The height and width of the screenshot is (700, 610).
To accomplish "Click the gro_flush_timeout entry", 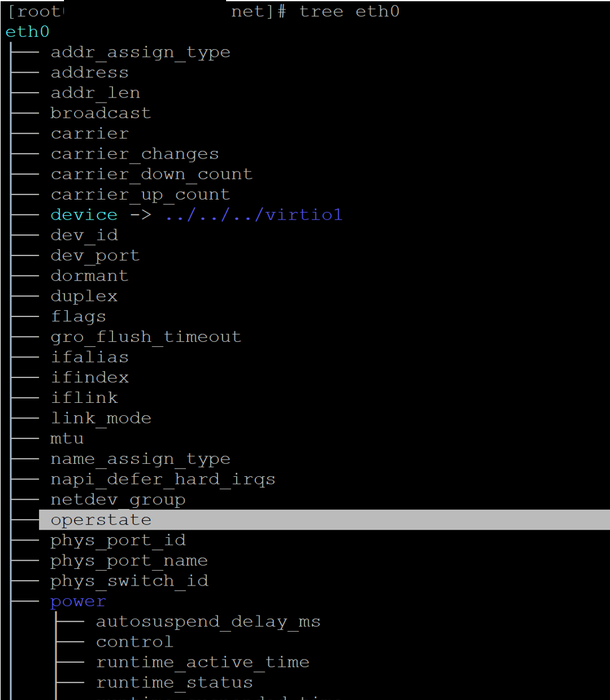I will [146, 337].
